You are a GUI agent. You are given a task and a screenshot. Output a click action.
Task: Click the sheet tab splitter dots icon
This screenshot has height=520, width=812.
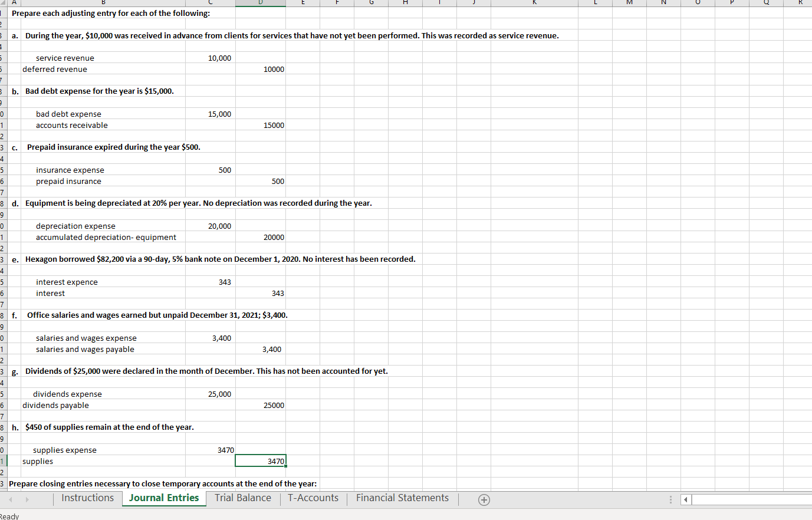pos(670,499)
